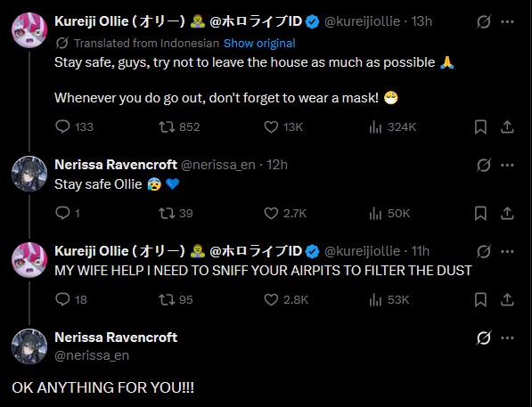Open reply thread with 18 comments
Viewport: 532px width, 407px height.
(62, 299)
